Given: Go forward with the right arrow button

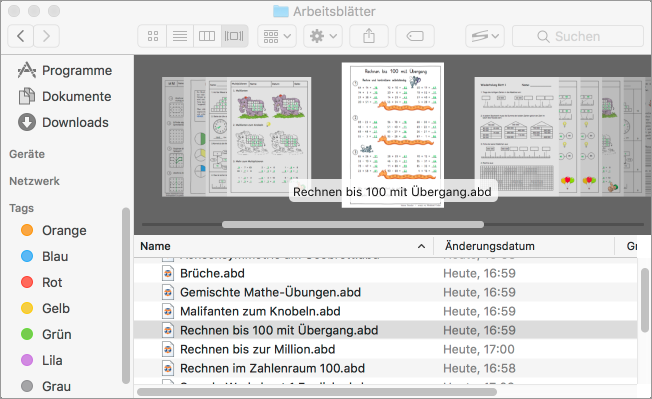Looking at the screenshot, I should (x=46, y=36).
